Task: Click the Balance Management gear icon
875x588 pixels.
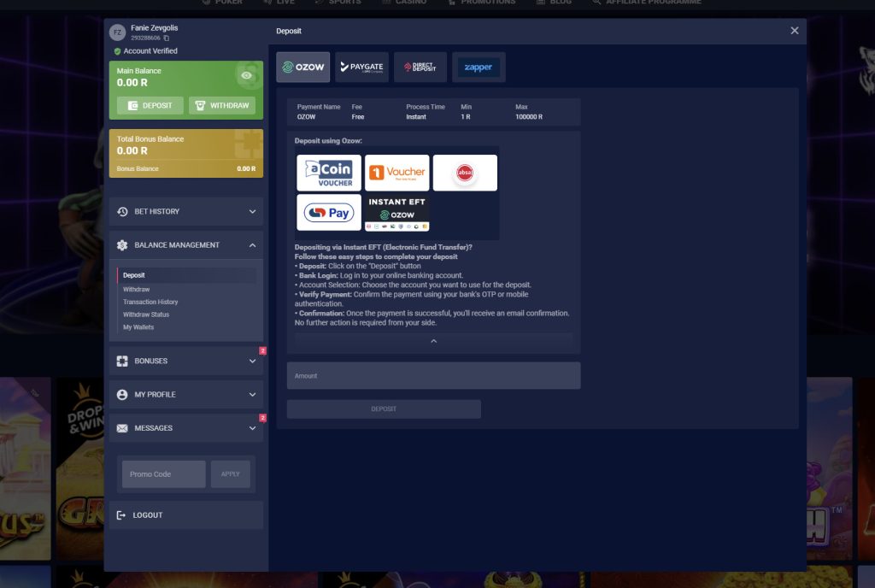Action: click(122, 245)
